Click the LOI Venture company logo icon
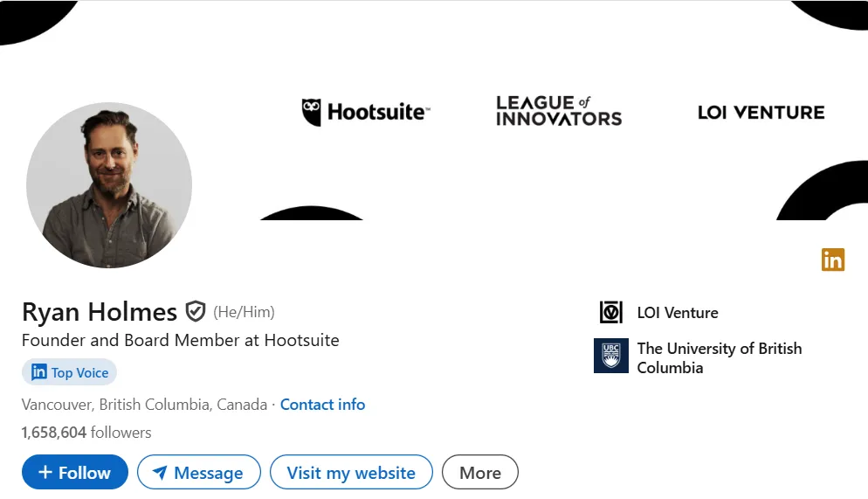Viewport: 868px width, 499px height. click(x=611, y=312)
